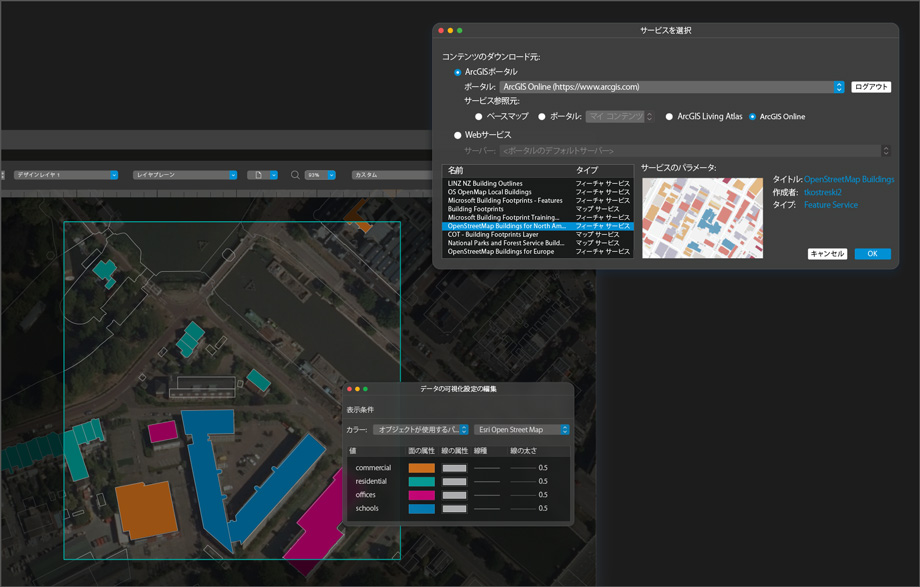Close the サービスを選択 dialog window

pos(441,31)
